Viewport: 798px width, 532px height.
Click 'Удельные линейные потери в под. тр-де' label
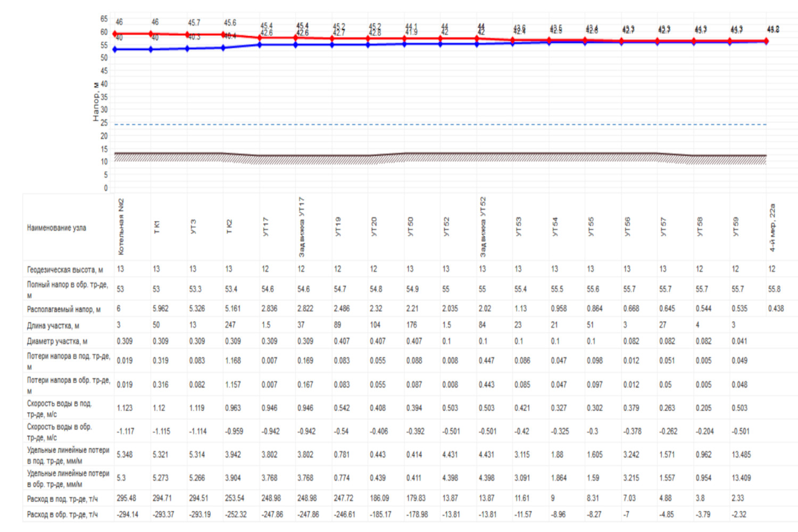(68, 455)
